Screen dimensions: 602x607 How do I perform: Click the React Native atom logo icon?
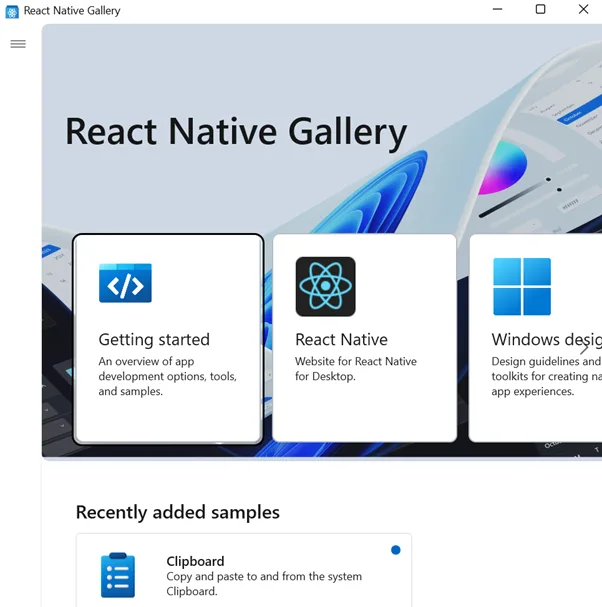(326, 286)
